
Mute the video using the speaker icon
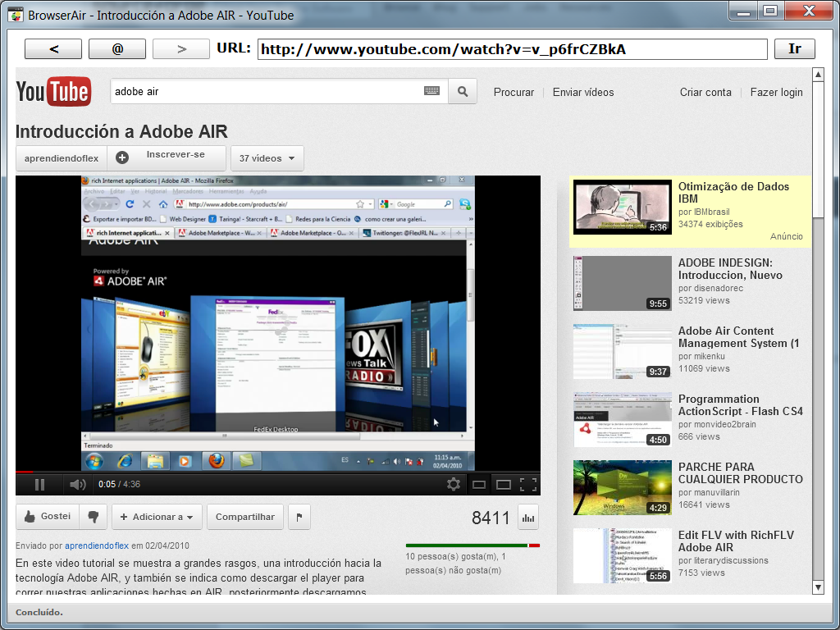pyautogui.click(x=77, y=484)
